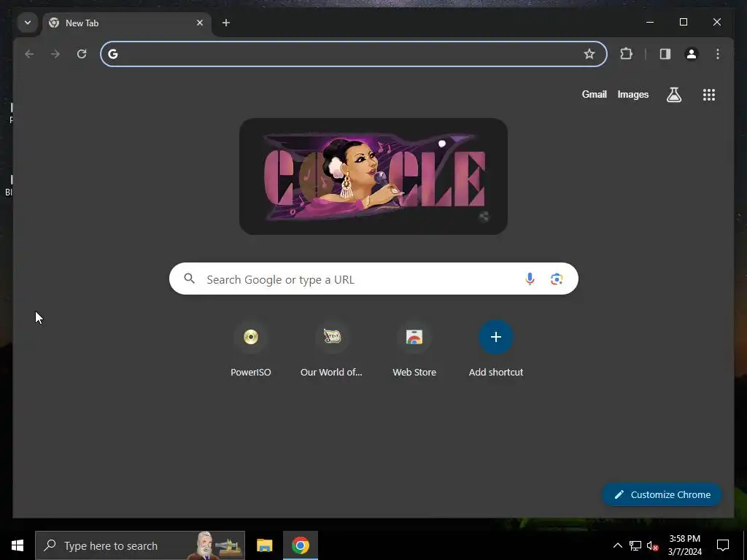
Task: Open the tab search dropdown arrow
Action: tap(28, 23)
